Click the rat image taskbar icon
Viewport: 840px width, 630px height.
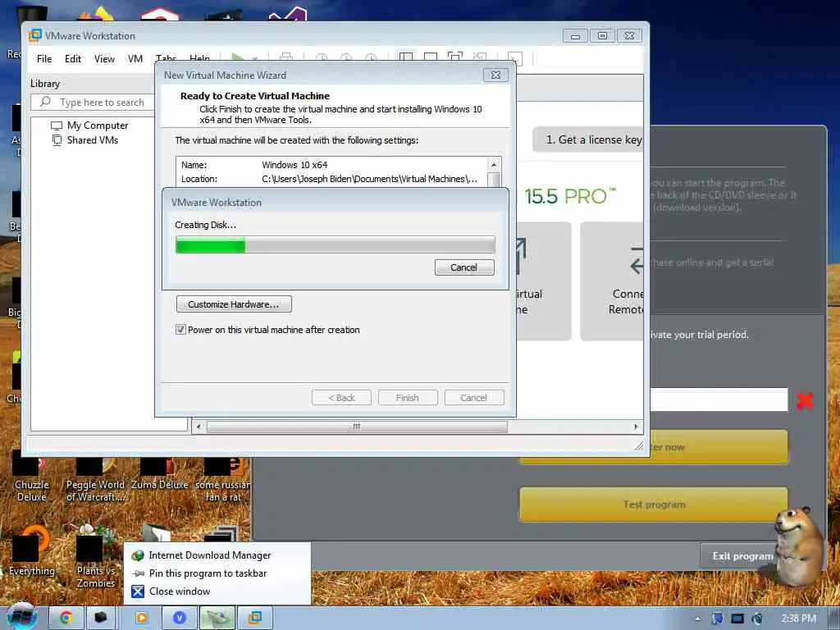click(x=217, y=618)
